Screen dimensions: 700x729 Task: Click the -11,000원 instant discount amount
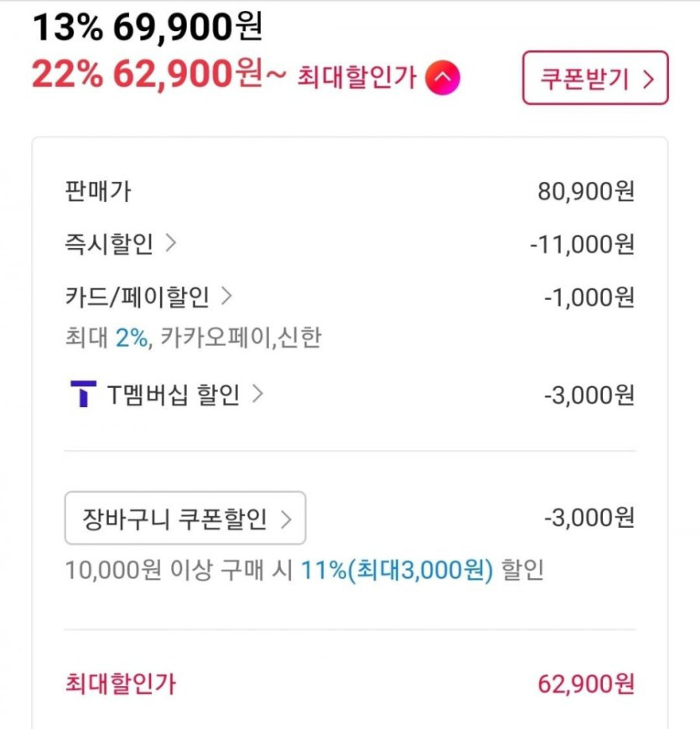[x=582, y=244]
